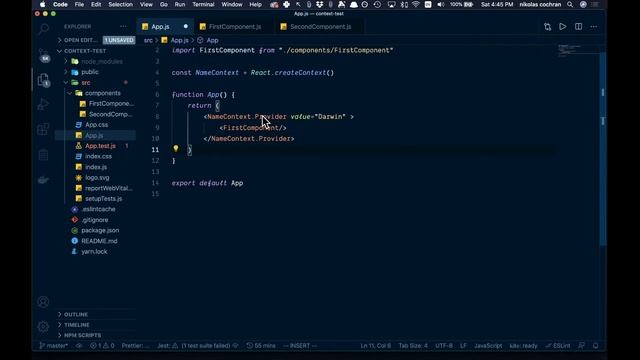Image resolution: width=640 pixels, height=360 pixels.
Task: Click the lightbulb code action on line 11
Action: (x=176, y=149)
